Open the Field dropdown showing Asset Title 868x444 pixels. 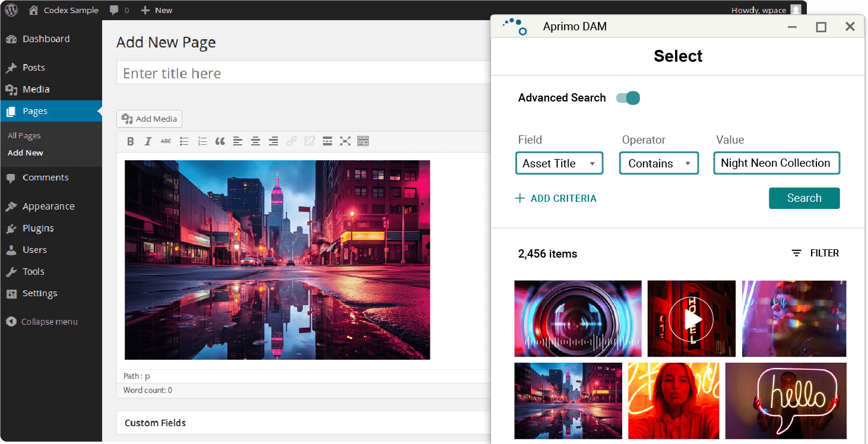(x=559, y=163)
